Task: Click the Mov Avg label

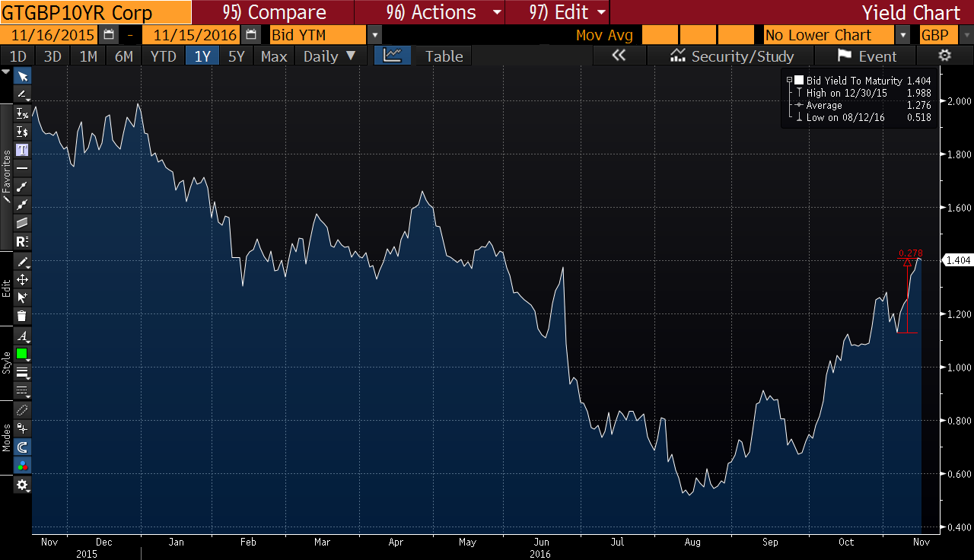Action: point(604,35)
